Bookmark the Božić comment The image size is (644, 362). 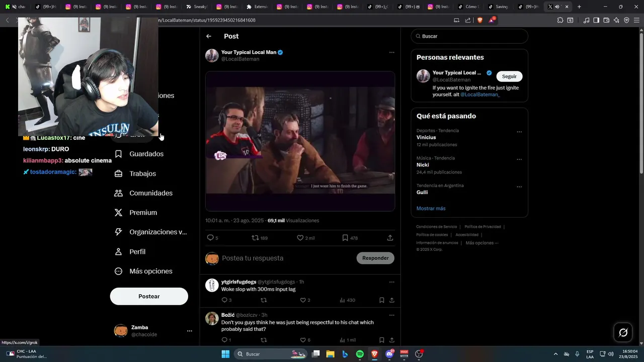381,340
